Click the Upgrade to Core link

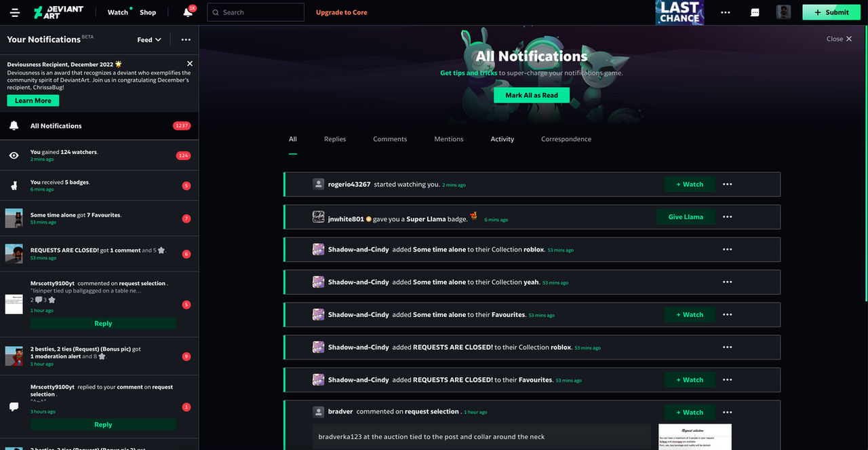[x=341, y=12]
